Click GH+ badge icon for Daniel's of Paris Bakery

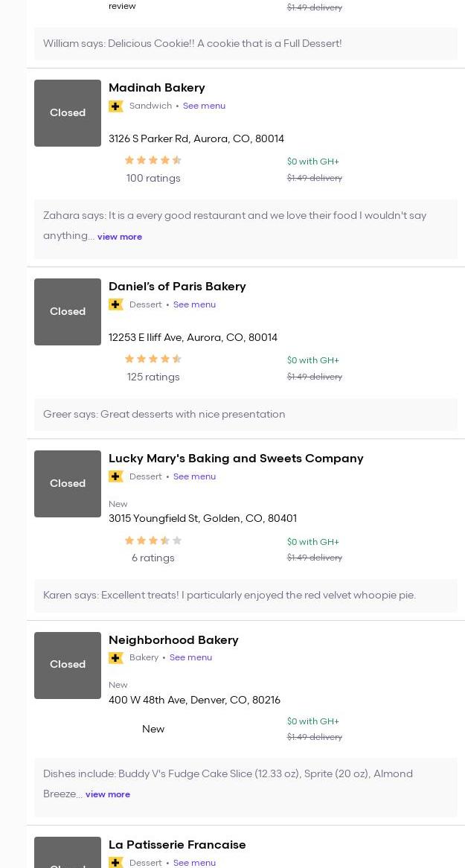click(116, 304)
